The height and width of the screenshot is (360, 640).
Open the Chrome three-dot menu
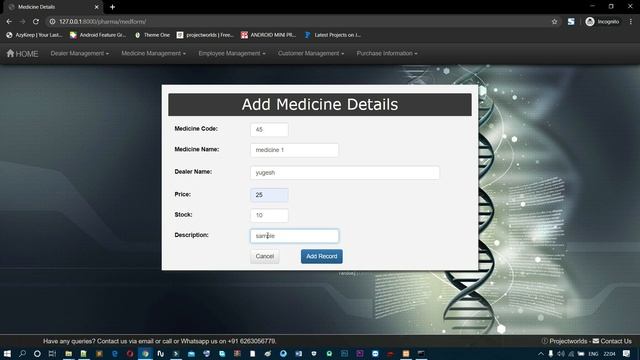coord(631,22)
